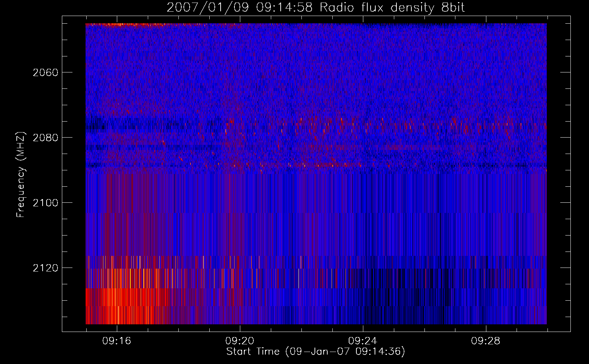This screenshot has width=589, height=364.
Task: Click the 2060 frequency tick label
Action: point(46,72)
